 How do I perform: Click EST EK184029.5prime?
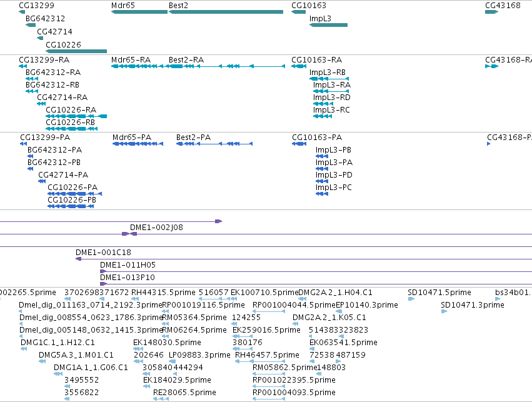coord(146,387)
